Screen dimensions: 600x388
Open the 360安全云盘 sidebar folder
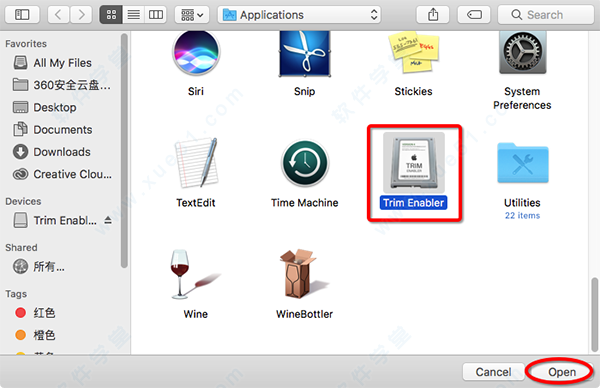pyautogui.click(x=62, y=85)
